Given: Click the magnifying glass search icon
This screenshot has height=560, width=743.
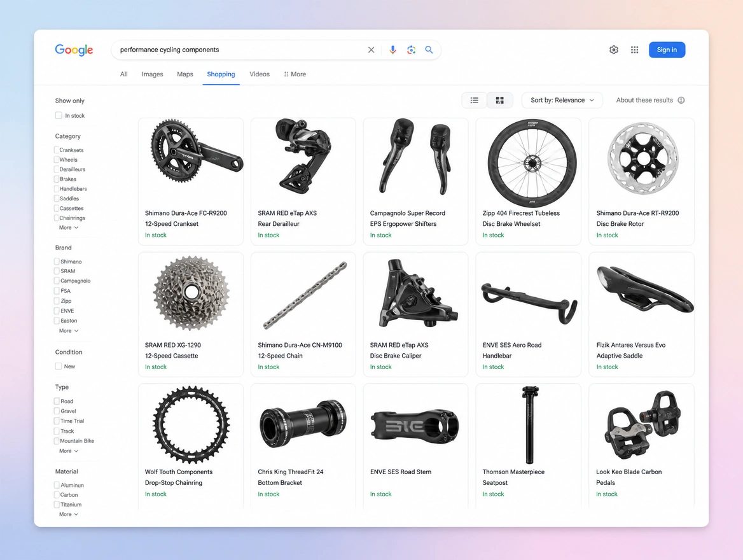Looking at the screenshot, I should [x=429, y=50].
